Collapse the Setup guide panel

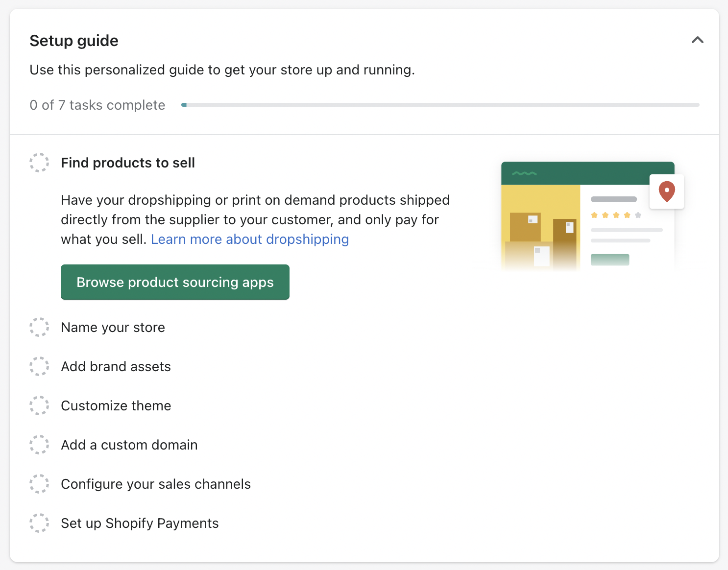point(698,40)
